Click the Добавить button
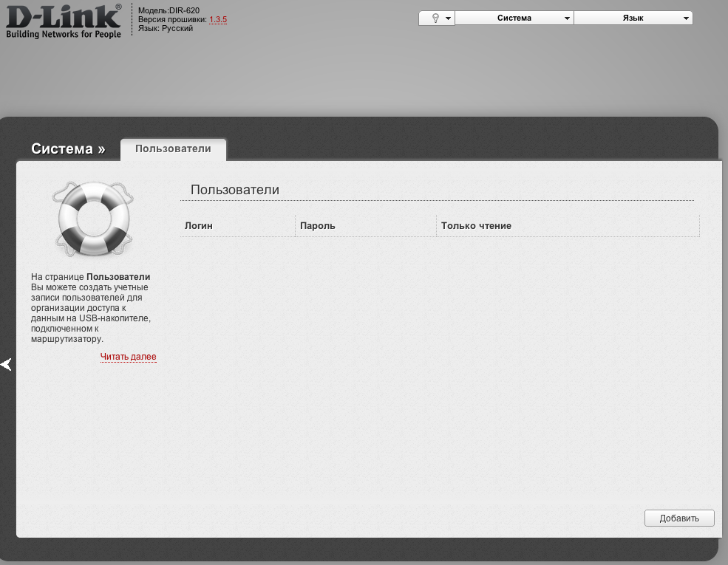Image resolution: width=728 pixels, height=565 pixels. point(679,518)
